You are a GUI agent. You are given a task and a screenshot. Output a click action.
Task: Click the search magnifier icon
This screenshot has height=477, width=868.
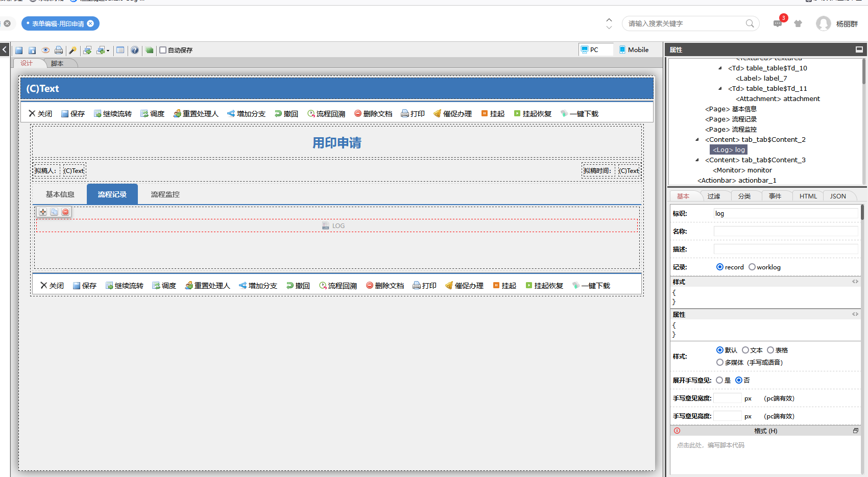tap(750, 23)
